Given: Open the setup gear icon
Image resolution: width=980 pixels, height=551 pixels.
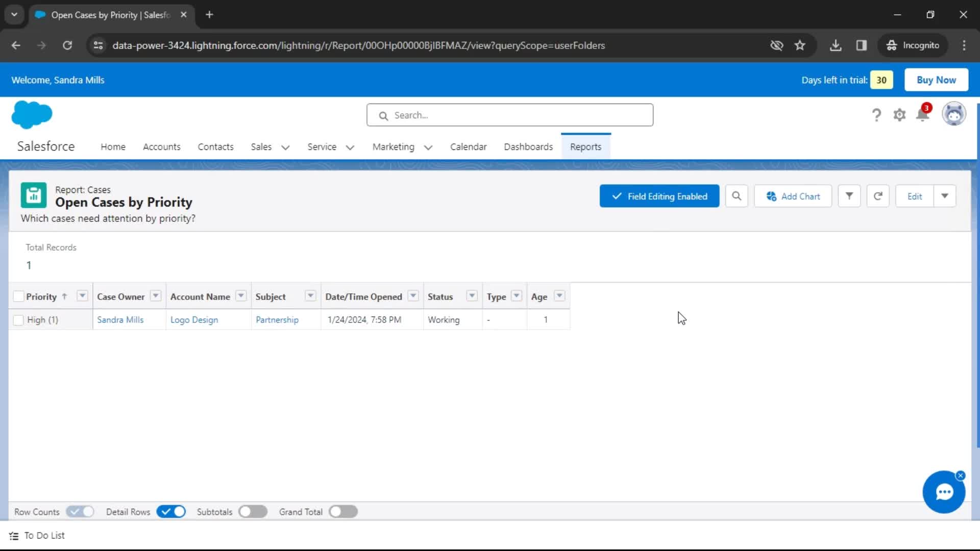Looking at the screenshot, I should pos(899,115).
